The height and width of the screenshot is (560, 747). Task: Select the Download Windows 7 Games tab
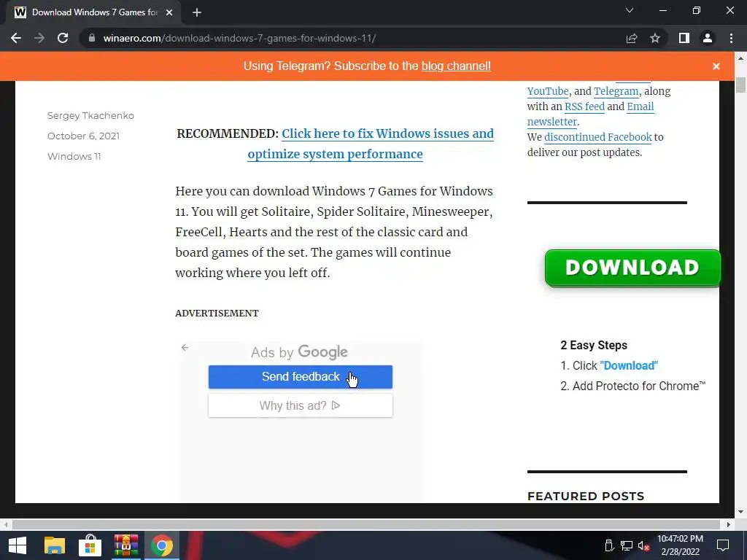pos(93,12)
